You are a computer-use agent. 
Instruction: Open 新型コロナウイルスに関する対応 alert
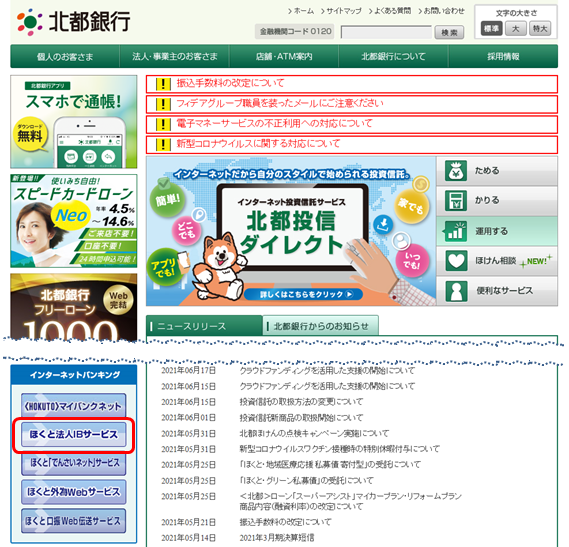(x=258, y=144)
